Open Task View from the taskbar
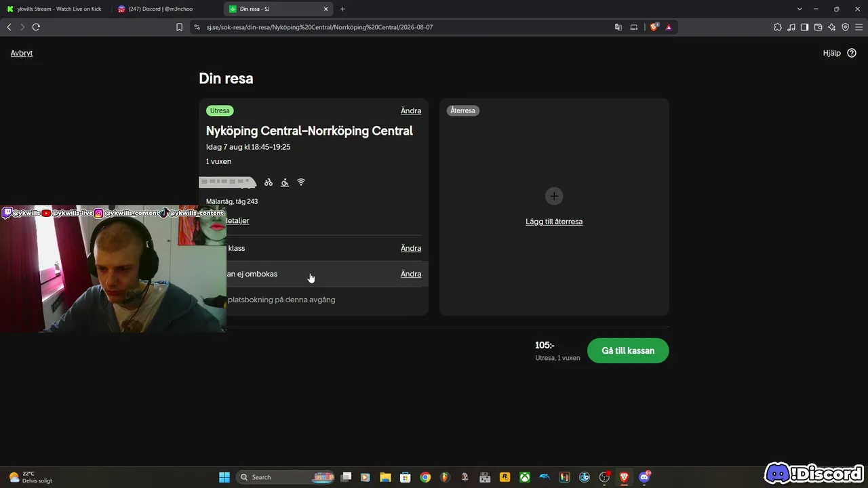868x488 pixels. (346, 477)
